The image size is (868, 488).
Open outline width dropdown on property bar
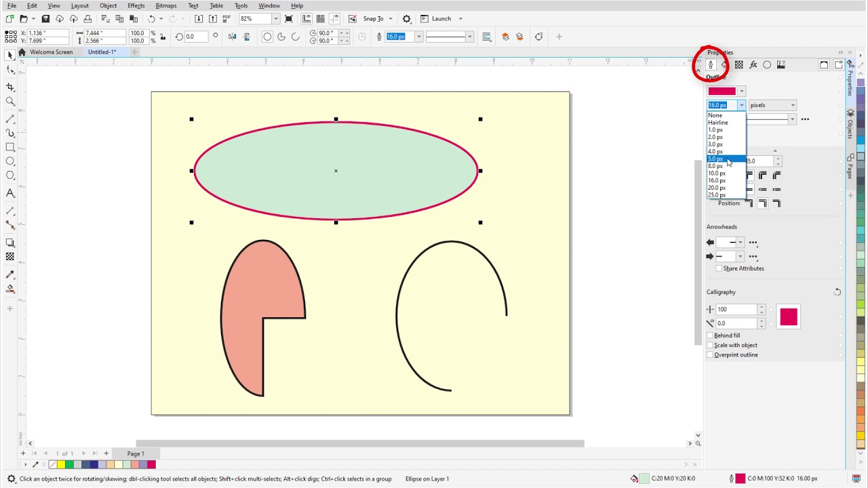point(418,37)
